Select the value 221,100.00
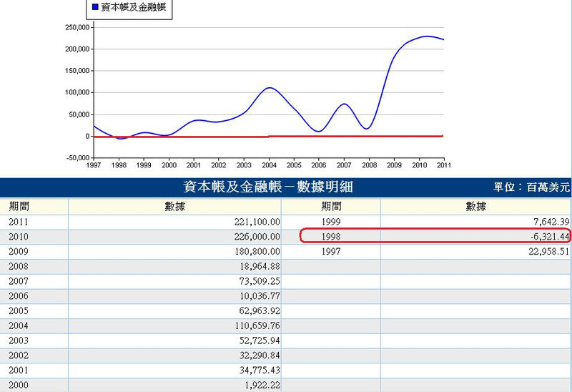The width and height of the screenshot is (572, 392). [257, 222]
